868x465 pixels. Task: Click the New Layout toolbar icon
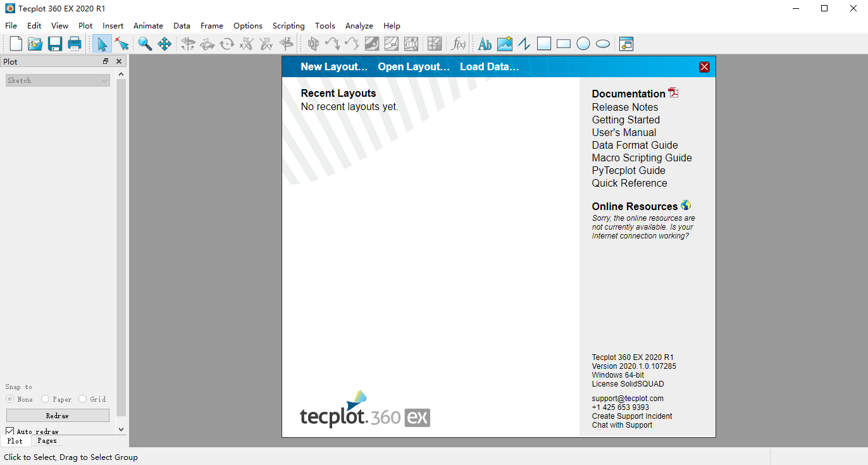click(16, 44)
